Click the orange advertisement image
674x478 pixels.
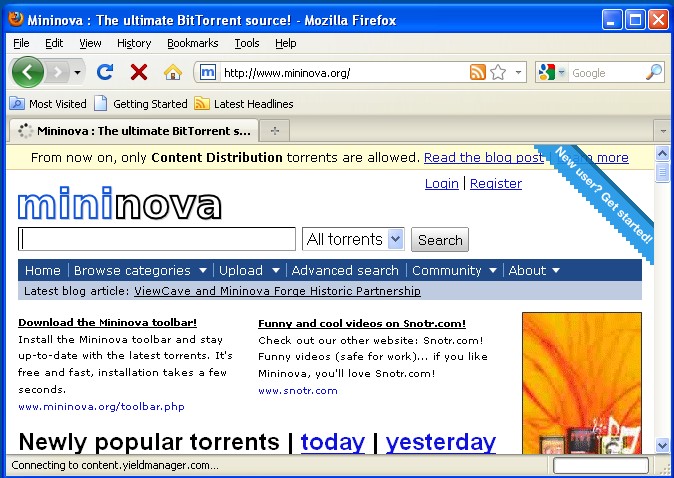(582, 383)
